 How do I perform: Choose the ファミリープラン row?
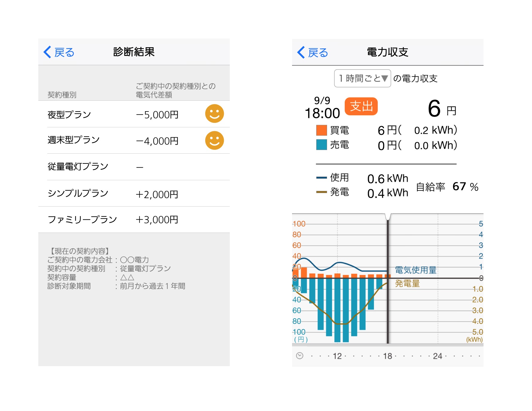coord(134,220)
